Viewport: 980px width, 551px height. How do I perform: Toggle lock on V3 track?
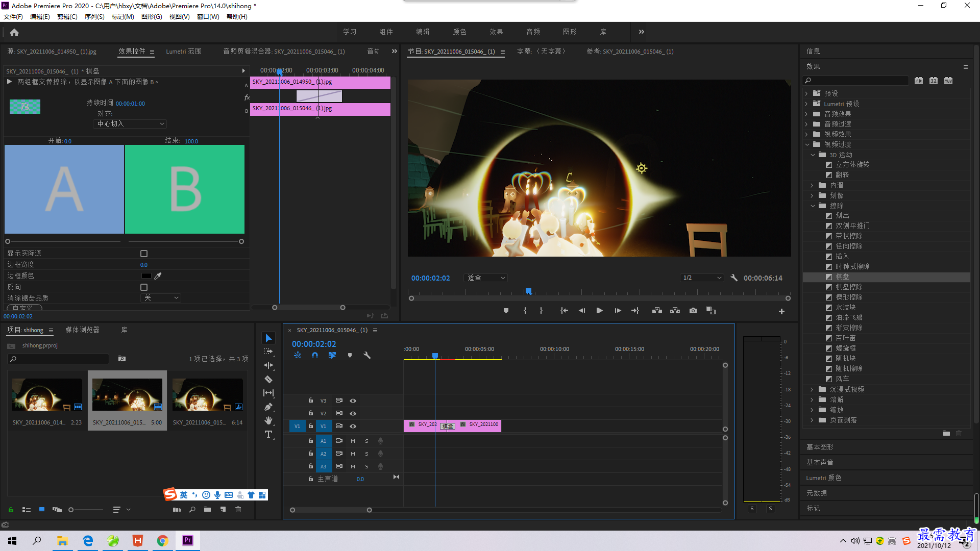(310, 400)
